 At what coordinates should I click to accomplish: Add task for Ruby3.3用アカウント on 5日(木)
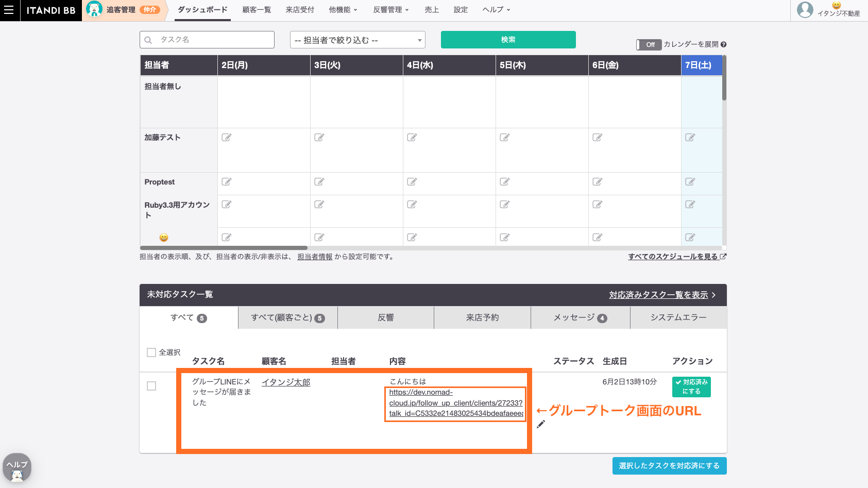pyautogui.click(x=505, y=205)
